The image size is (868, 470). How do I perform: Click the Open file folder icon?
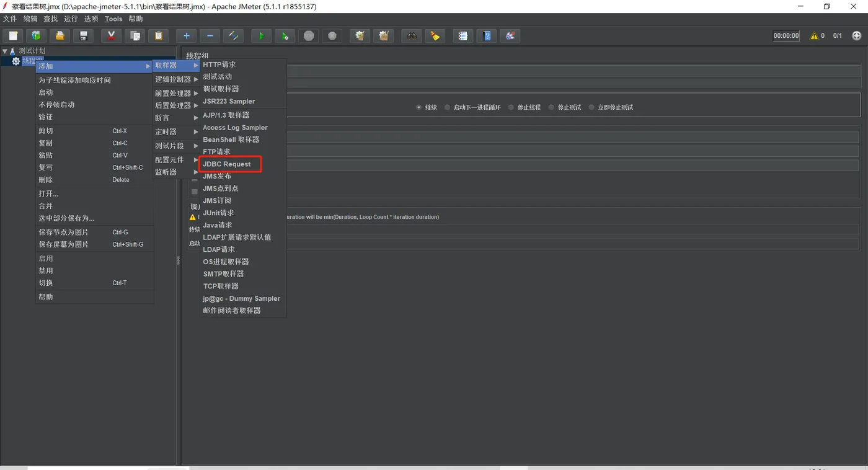pyautogui.click(x=60, y=36)
